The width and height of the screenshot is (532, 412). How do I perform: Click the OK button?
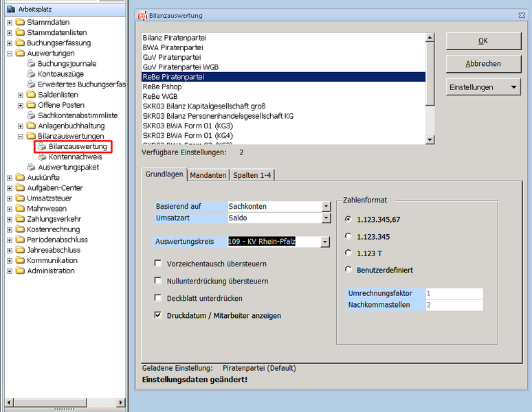click(483, 41)
